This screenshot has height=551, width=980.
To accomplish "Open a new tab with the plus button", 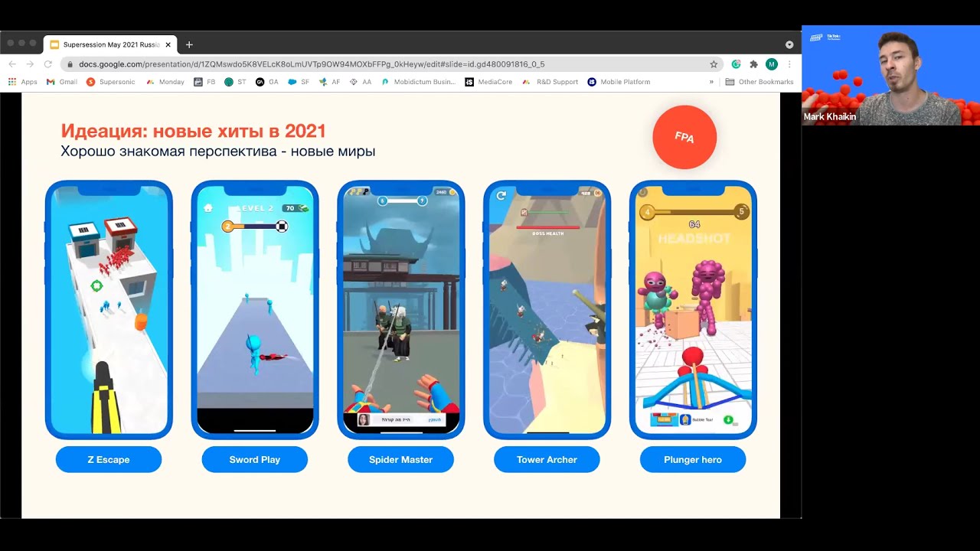I will pos(189,44).
